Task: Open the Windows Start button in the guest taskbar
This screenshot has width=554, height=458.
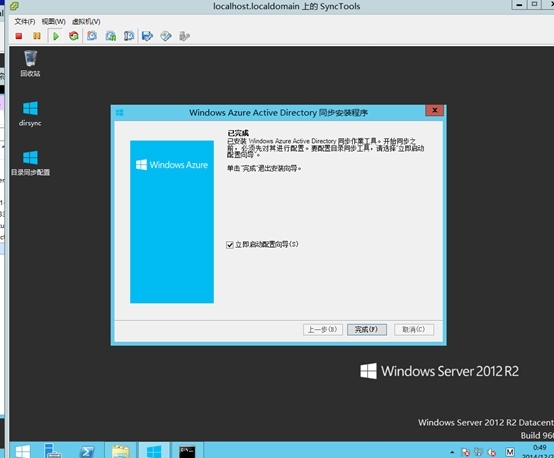Action: click(x=23, y=451)
